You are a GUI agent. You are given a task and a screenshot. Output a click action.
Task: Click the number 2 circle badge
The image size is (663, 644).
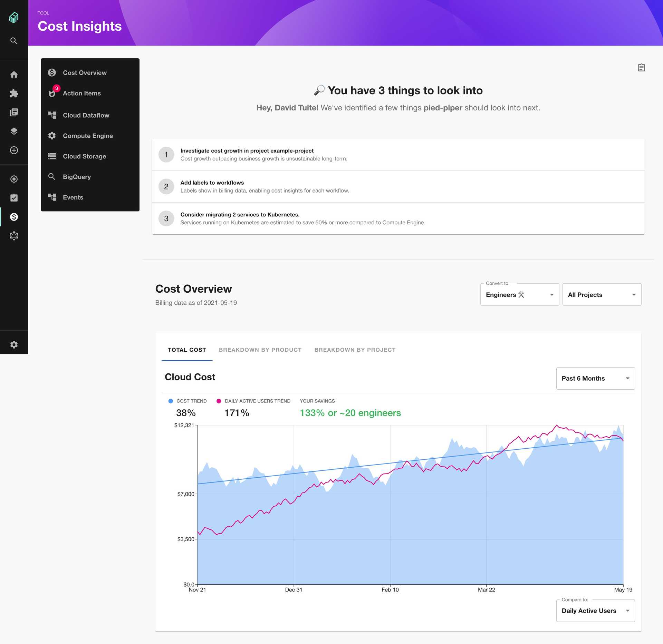(x=166, y=186)
